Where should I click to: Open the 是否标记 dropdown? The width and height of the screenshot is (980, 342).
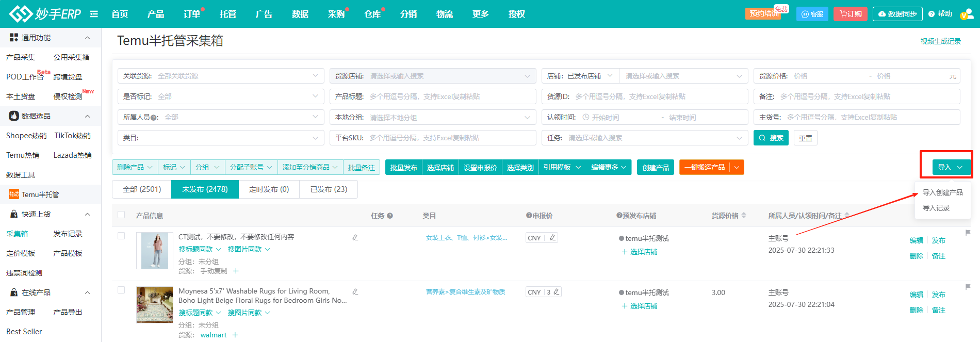click(x=221, y=96)
